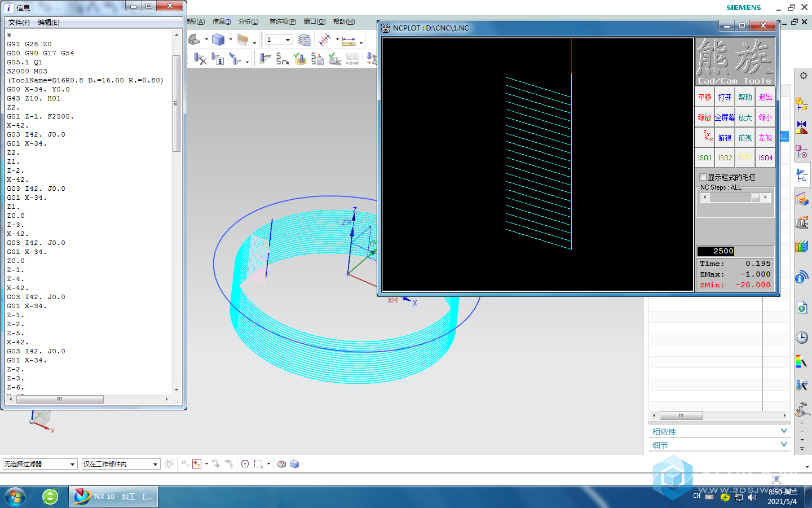Click the 打开 open button in NCPLOT
This screenshot has height=508, width=812.
point(725,97)
